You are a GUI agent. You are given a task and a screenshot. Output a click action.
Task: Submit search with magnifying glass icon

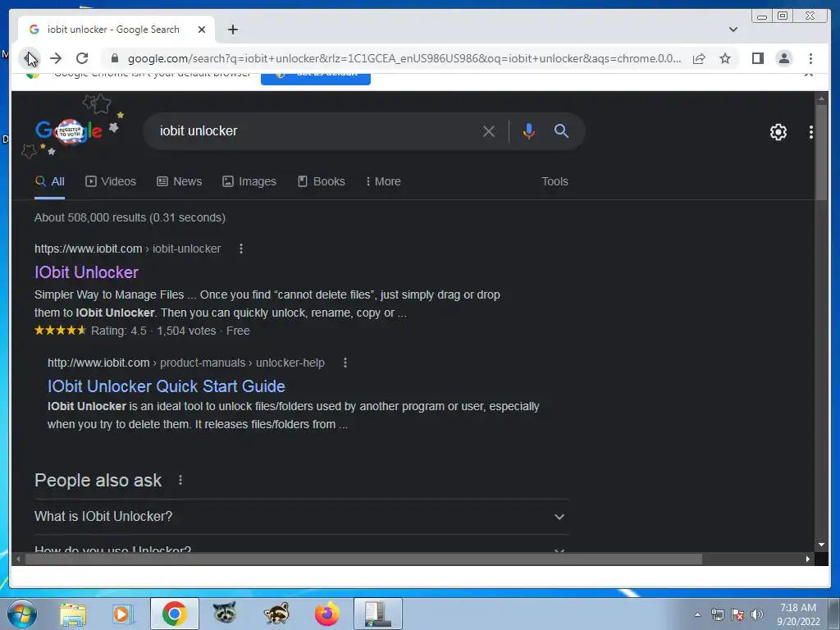pyautogui.click(x=561, y=131)
